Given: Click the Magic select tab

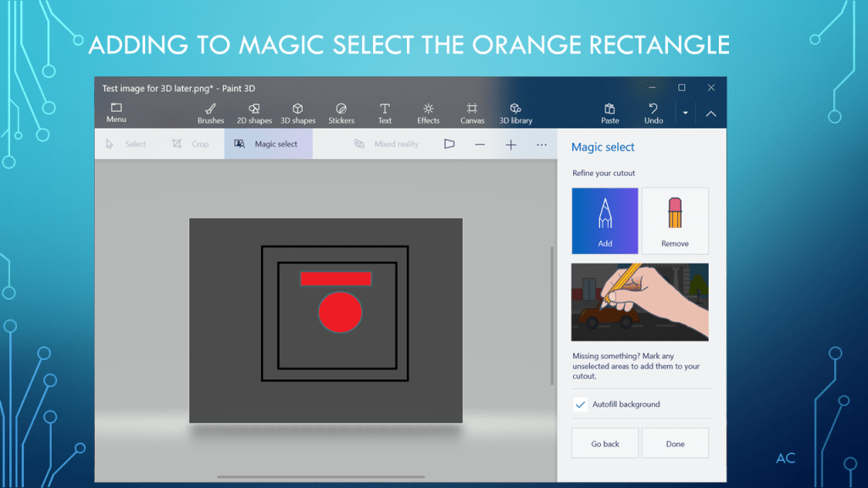Looking at the screenshot, I should 268,144.
